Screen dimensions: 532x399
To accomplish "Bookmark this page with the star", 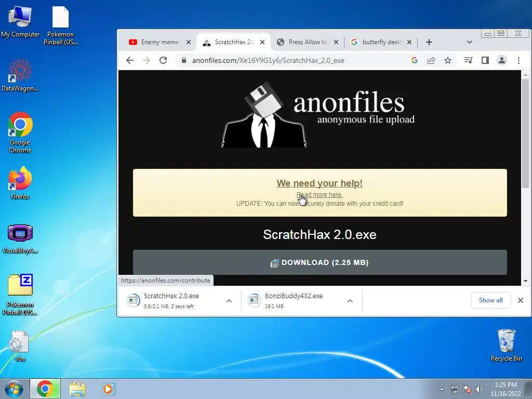I will point(448,60).
